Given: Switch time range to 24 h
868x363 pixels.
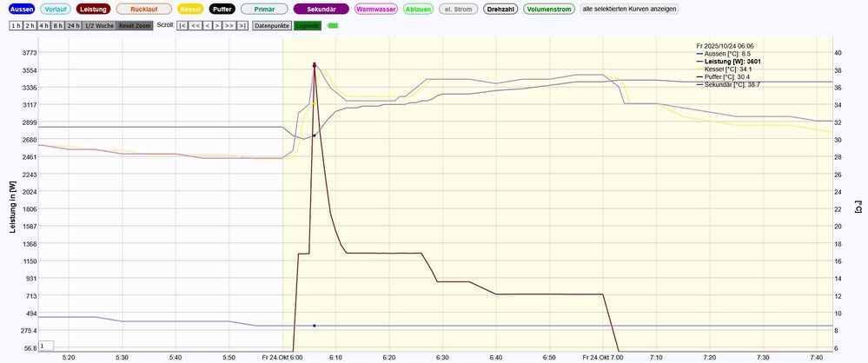Looking at the screenshot, I should [73, 26].
